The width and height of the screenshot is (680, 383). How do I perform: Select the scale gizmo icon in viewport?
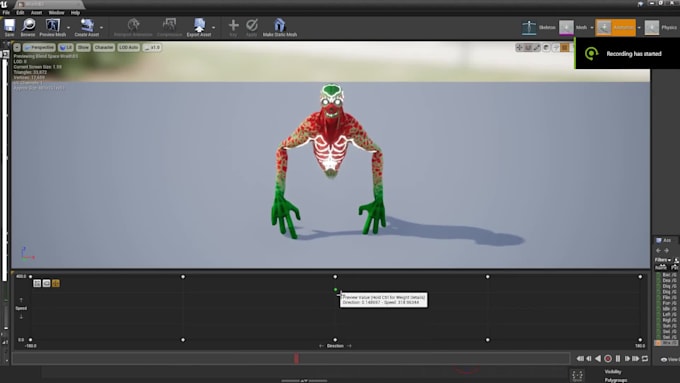pyautogui.click(x=536, y=47)
